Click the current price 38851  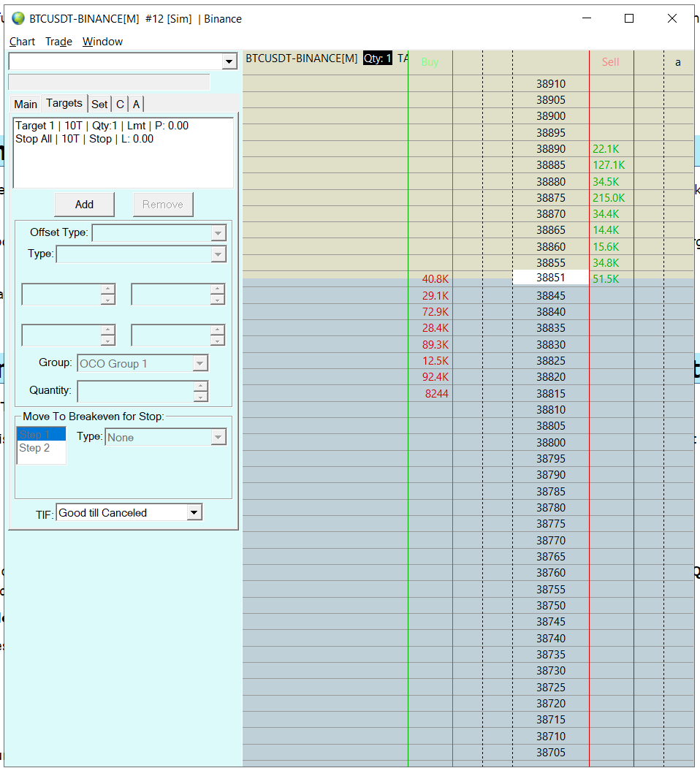pyautogui.click(x=551, y=277)
